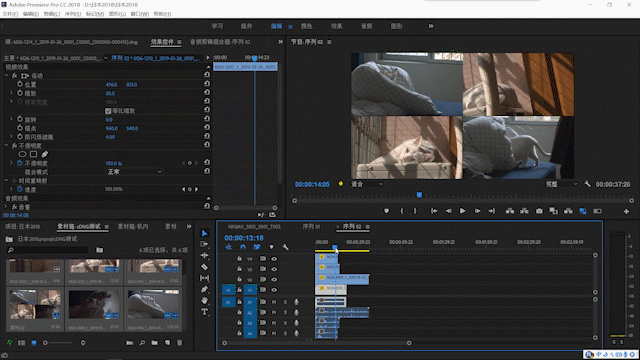The width and height of the screenshot is (640, 360).
Task: Toggle lock on track V4
Action: pyautogui.click(x=239, y=259)
